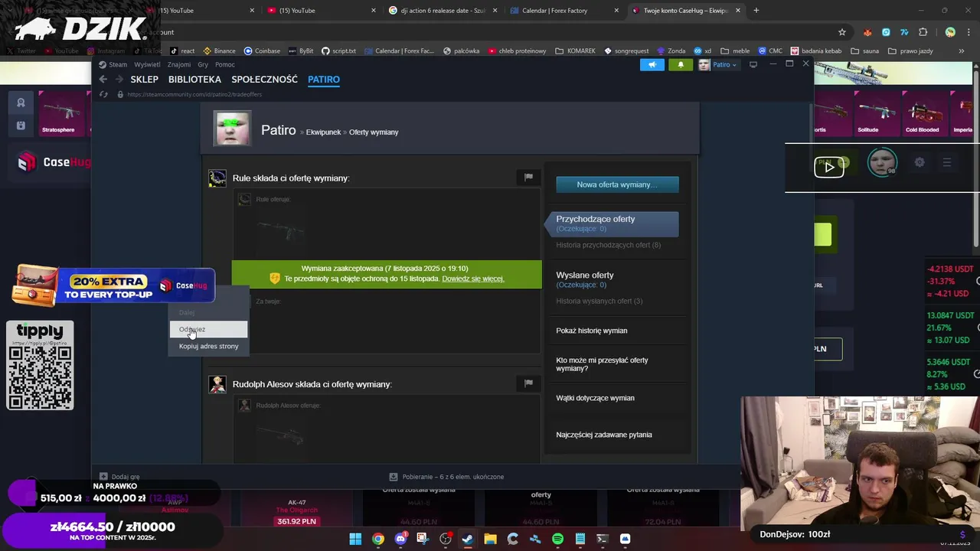Screen dimensions: 980x551
Task: Open the Gry menu
Action: click(x=203, y=64)
